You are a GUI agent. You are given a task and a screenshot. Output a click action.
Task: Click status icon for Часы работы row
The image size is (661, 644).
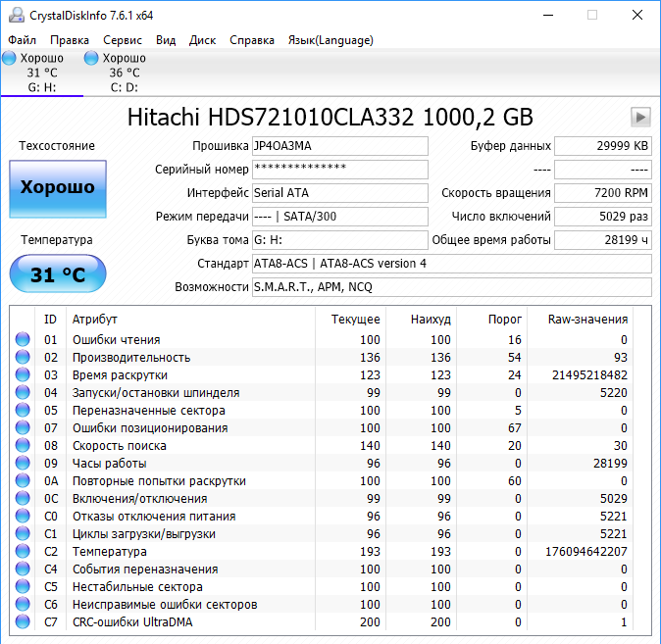point(23,464)
